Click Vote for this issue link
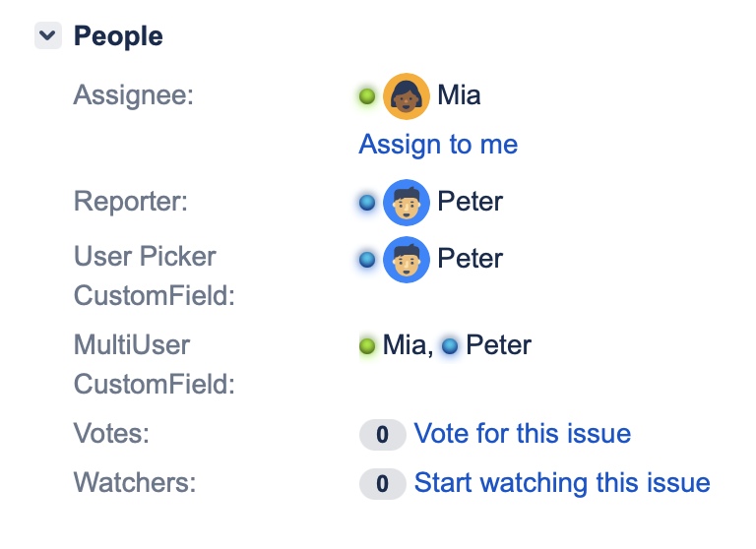 (x=522, y=434)
